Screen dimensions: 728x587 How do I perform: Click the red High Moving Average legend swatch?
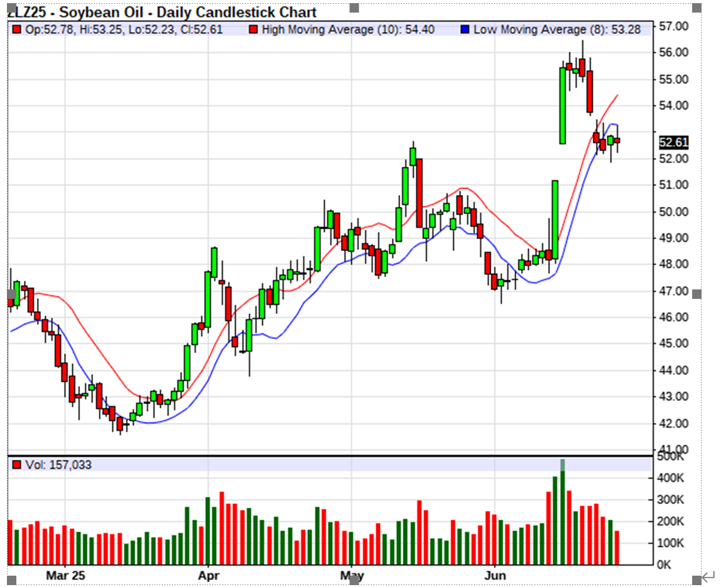point(253,30)
